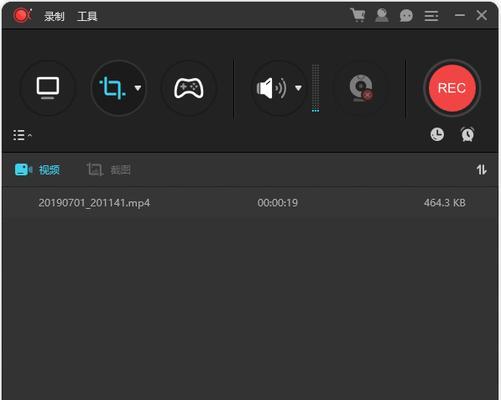The height and width of the screenshot is (400, 501).
Task: Enable the disabled webcam recording icon
Action: [361, 88]
